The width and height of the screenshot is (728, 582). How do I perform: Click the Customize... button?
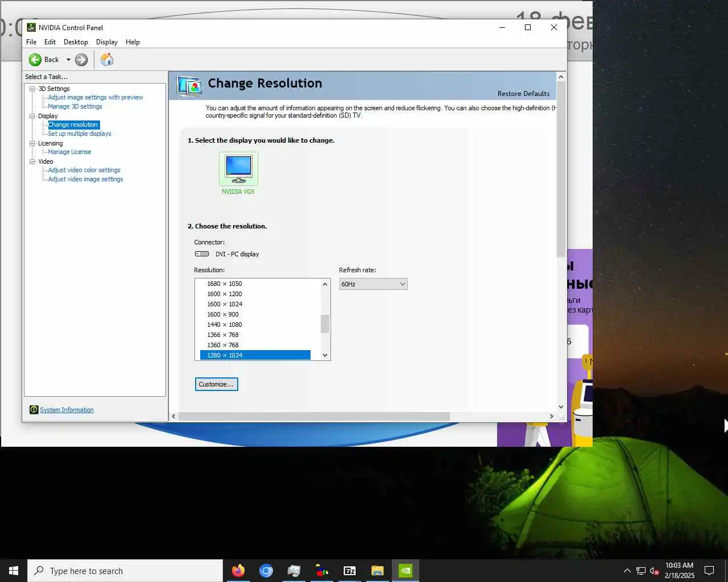point(216,384)
